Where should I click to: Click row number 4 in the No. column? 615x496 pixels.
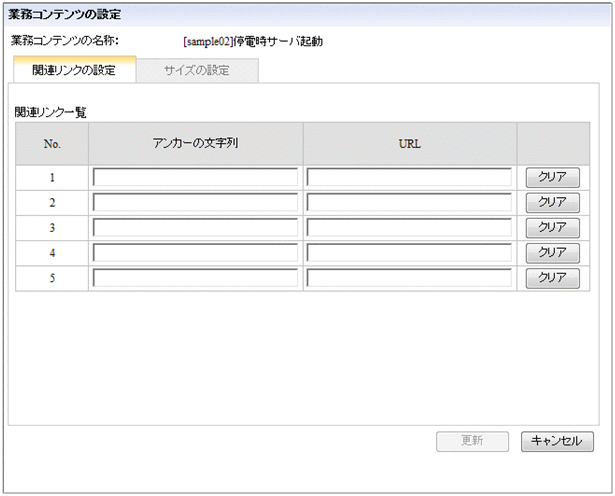click(52, 253)
